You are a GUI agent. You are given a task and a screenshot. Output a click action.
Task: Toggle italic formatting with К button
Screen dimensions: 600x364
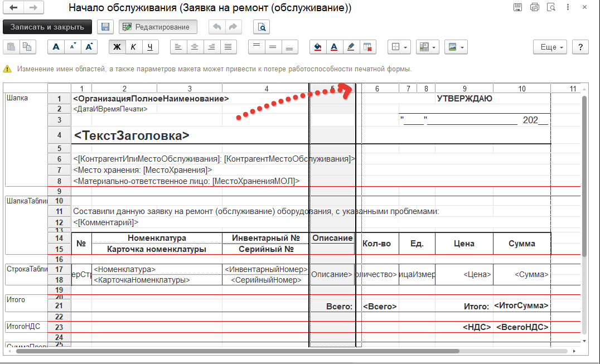[x=133, y=47]
